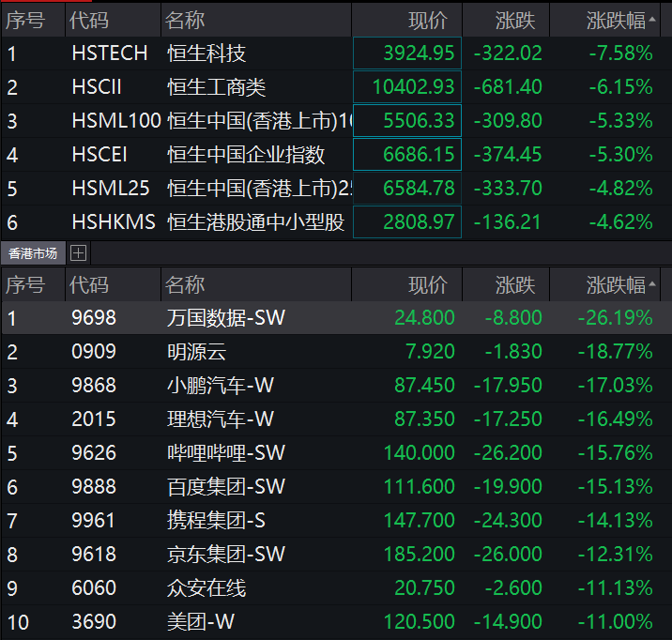
Task: Select stock 小鹏汽车-W
Action: click(x=221, y=386)
